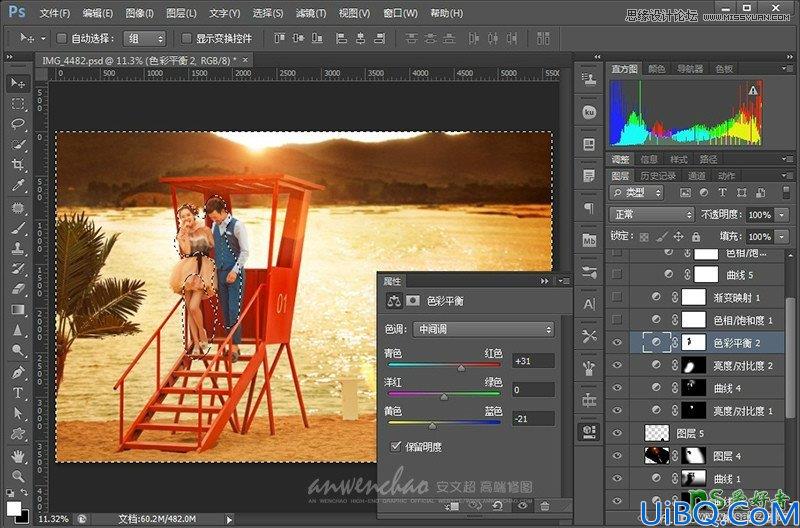Select the Zoom tool

click(18, 476)
